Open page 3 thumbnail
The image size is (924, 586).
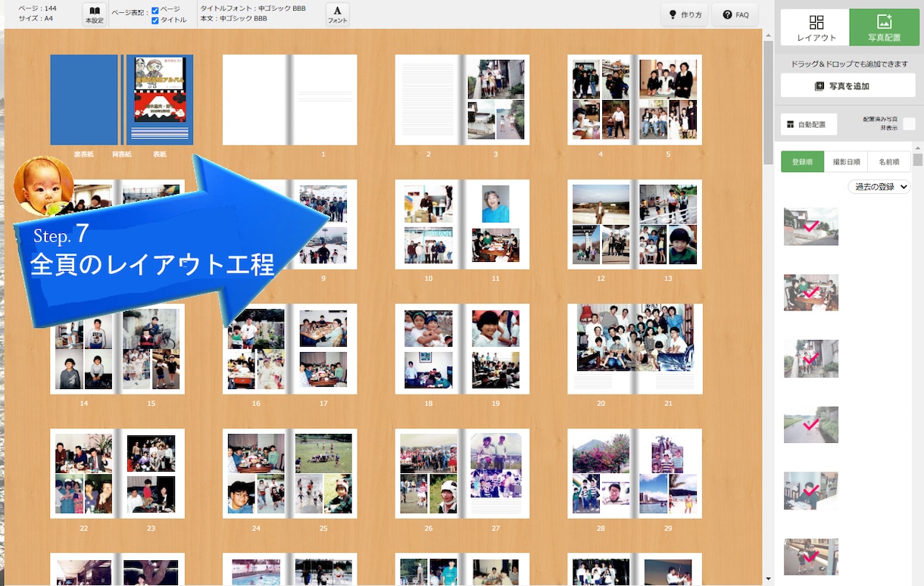(495, 99)
